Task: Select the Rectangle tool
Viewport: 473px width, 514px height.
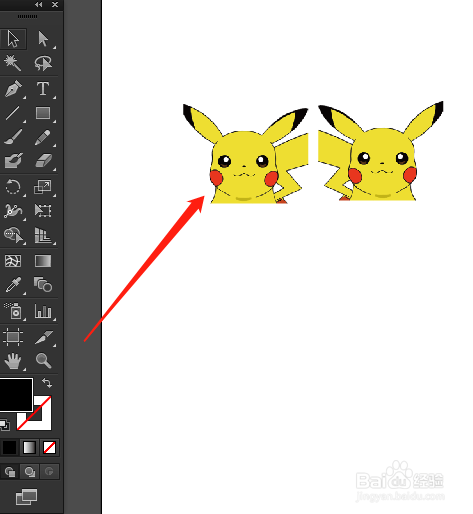Action: pyautogui.click(x=43, y=113)
